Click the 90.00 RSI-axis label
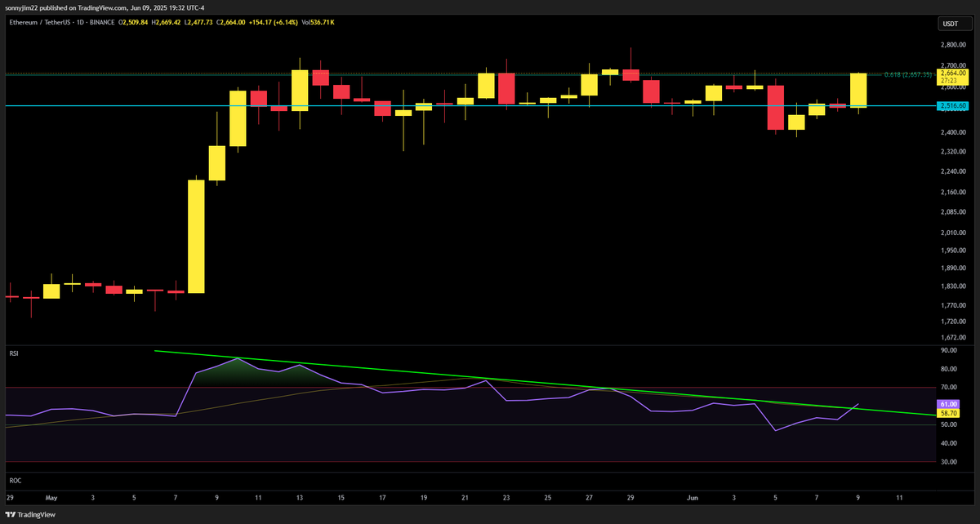Viewport: 980px width, 524px height. point(949,350)
